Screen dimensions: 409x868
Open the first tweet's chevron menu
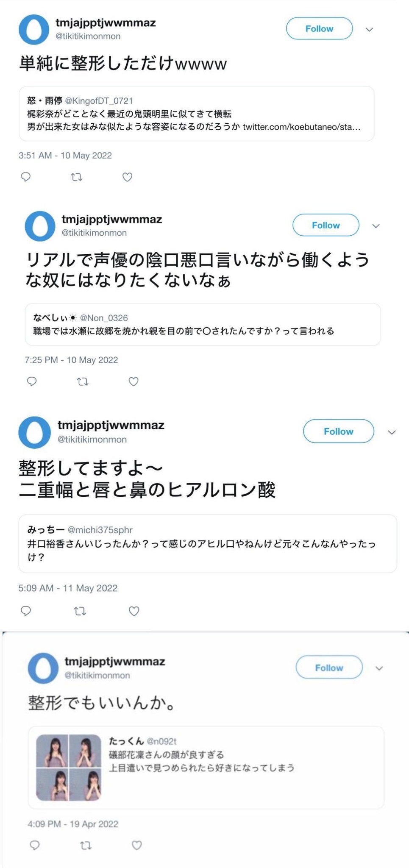click(369, 29)
